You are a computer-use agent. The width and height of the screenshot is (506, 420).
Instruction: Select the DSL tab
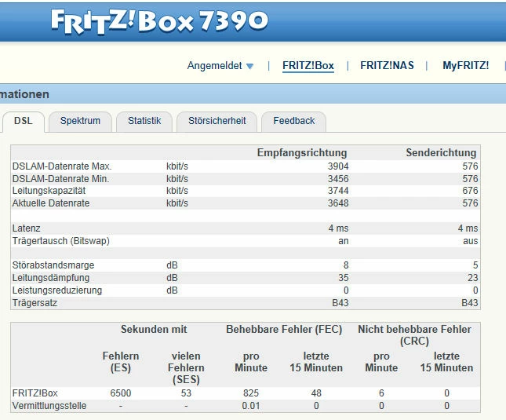[24, 121]
